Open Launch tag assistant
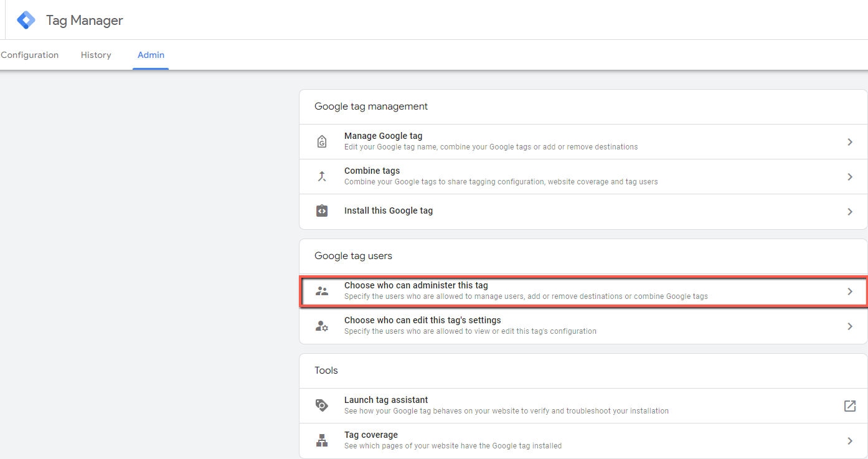 [583, 406]
